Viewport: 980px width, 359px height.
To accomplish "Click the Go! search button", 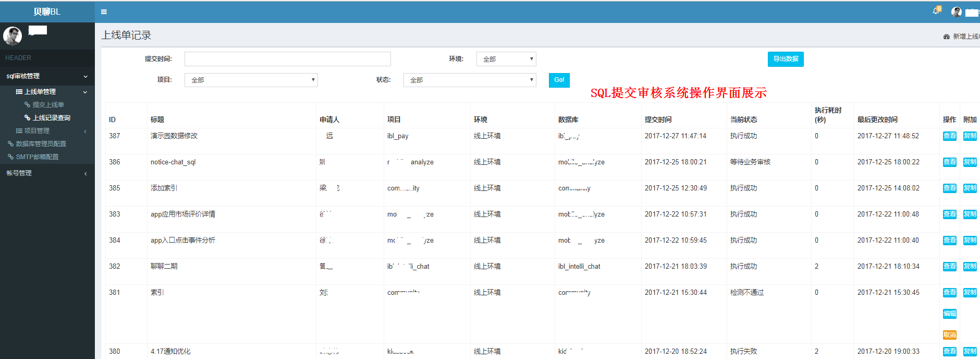I will [559, 80].
